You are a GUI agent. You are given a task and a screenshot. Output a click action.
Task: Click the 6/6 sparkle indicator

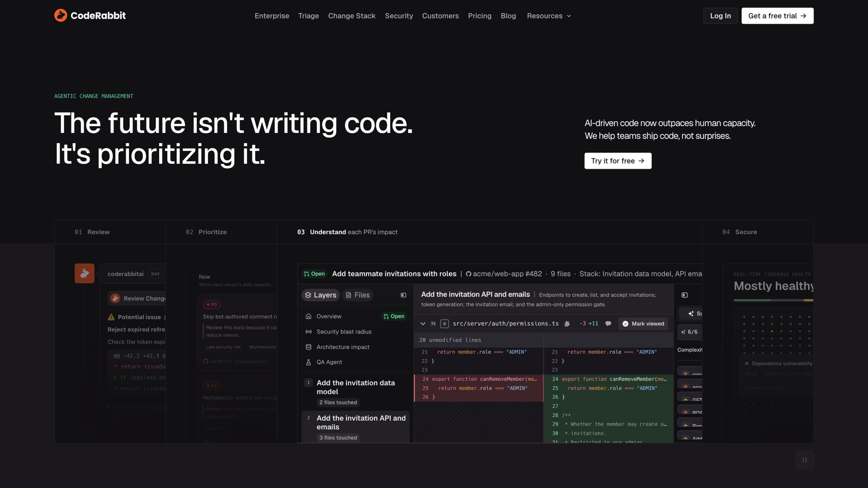coord(690,332)
